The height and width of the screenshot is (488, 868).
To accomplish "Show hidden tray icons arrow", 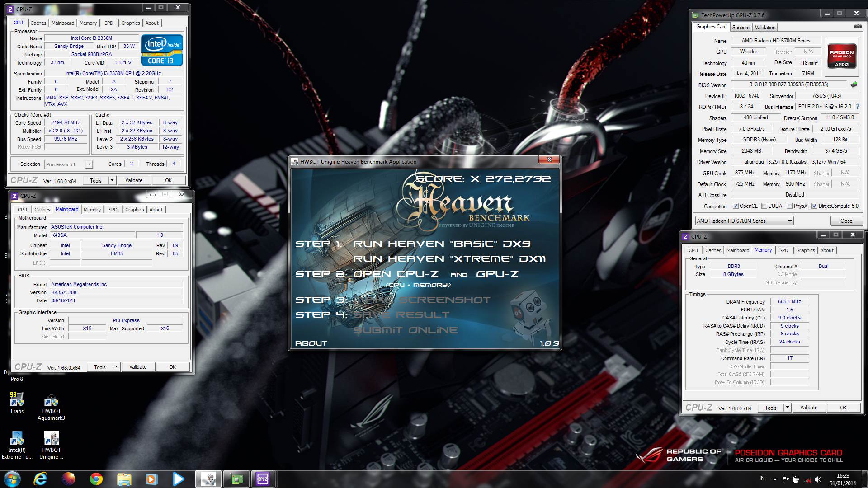I will coord(774,480).
